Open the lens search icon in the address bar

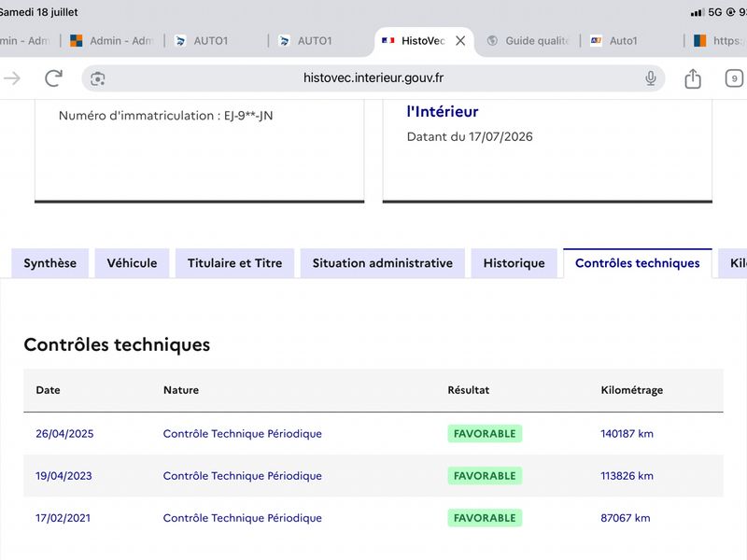click(x=98, y=78)
